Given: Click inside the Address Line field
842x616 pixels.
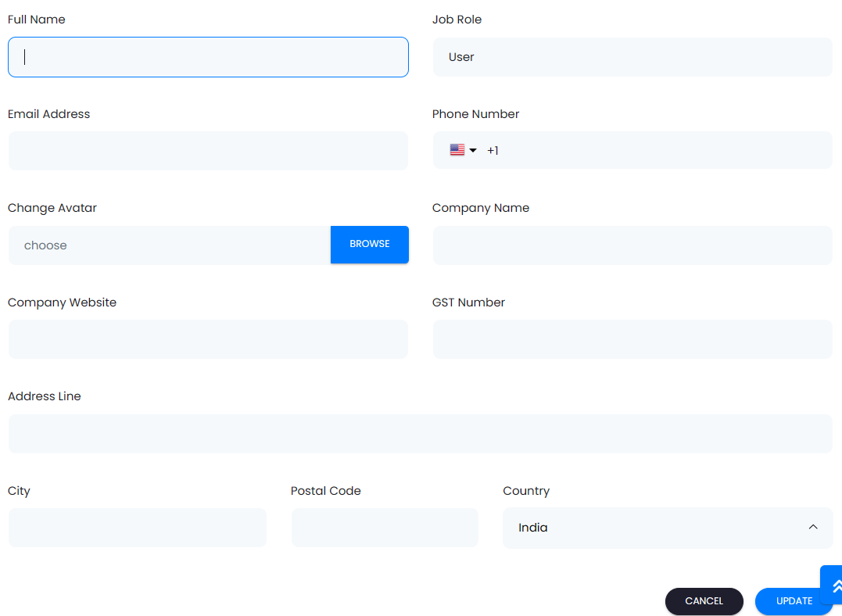Looking at the screenshot, I should point(420,434).
